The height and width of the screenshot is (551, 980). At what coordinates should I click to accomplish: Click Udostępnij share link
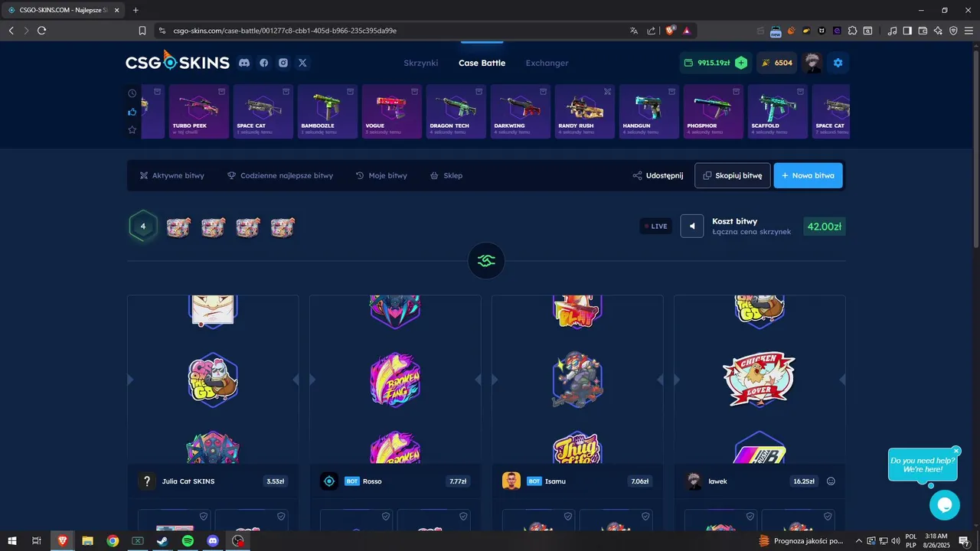(658, 175)
